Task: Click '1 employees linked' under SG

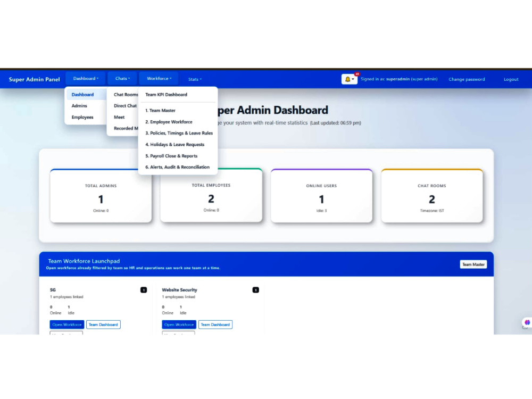Action: 66,297
